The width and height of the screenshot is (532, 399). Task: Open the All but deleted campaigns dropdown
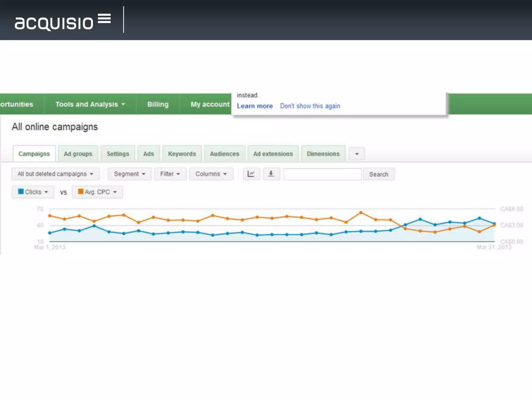click(55, 174)
